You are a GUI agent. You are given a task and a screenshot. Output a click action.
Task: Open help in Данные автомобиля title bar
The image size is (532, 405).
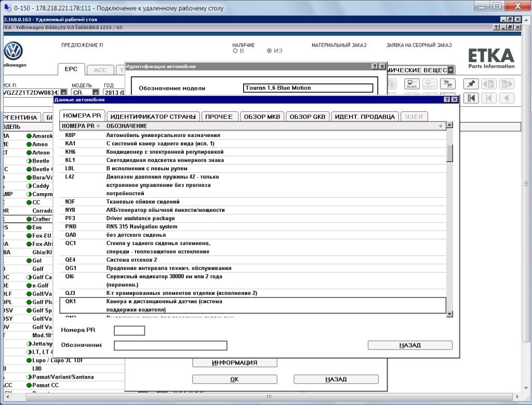[x=447, y=99]
